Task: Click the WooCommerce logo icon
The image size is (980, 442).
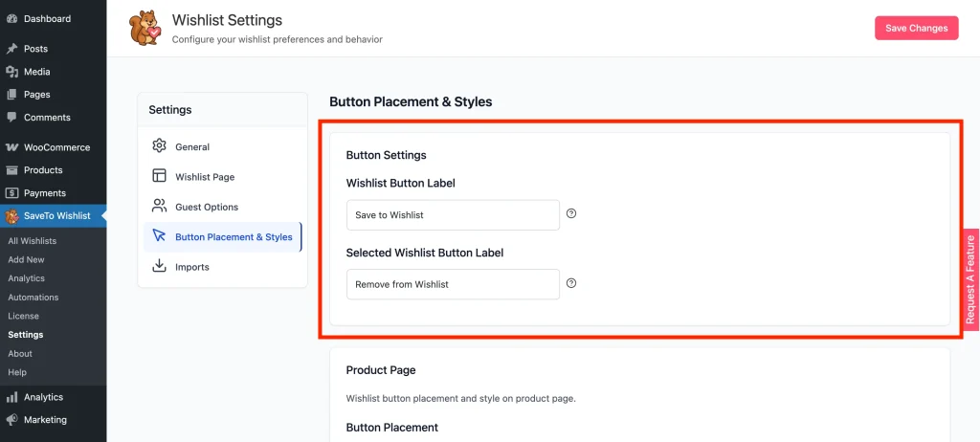Action: tap(11, 147)
